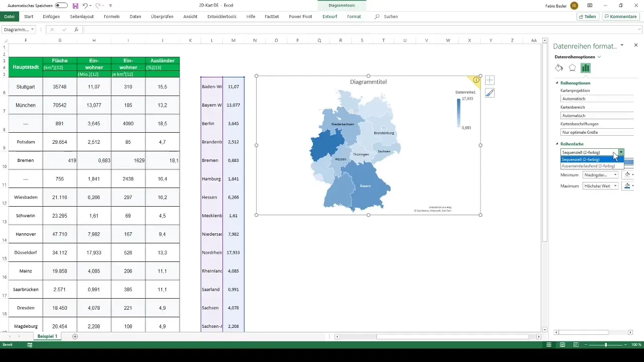Open the Minimum fill color picker
This screenshot has height=362, width=644.
[x=629, y=174]
